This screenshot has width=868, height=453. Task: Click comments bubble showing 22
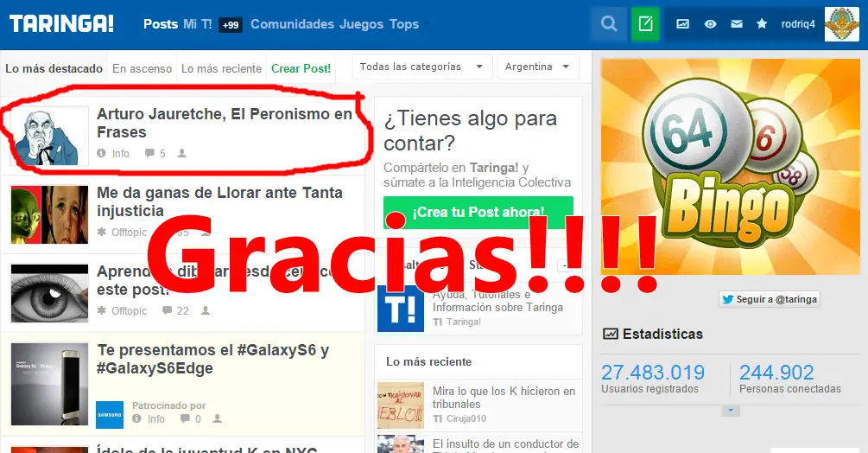click(x=168, y=310)
